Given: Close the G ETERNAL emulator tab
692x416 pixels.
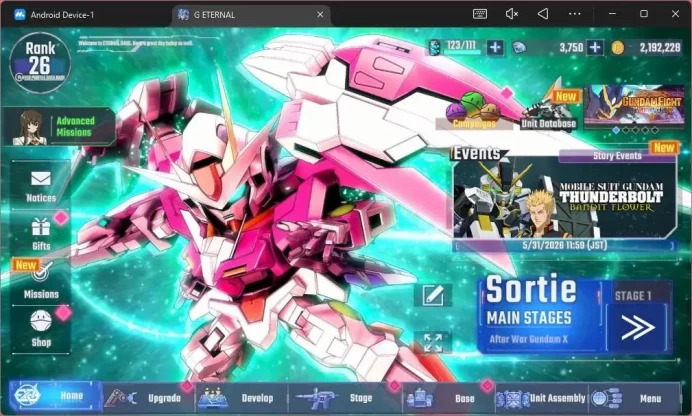Looking at the screenshot, I should tap(320, 15).
